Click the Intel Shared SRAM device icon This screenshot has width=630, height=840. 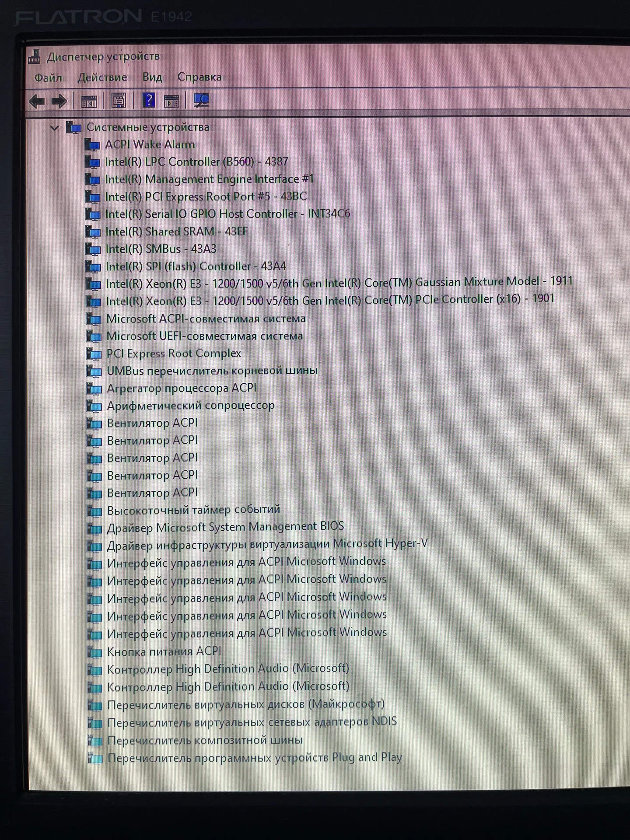(x=93, y=231)
